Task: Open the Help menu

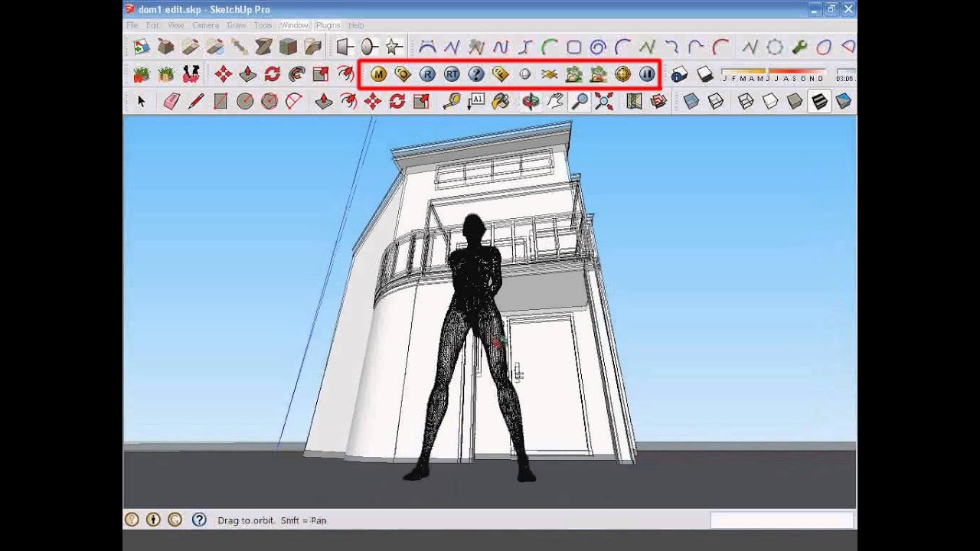Action: pos(356,25)
